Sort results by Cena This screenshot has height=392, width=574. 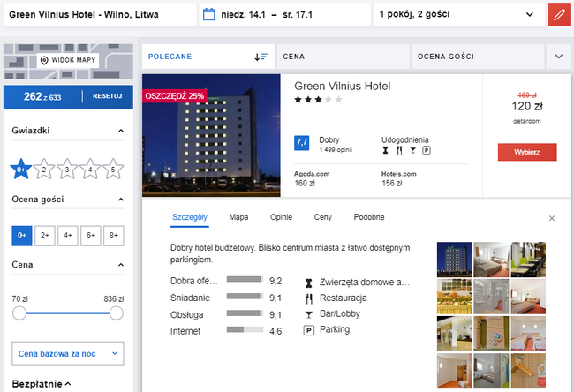[343, 57]
